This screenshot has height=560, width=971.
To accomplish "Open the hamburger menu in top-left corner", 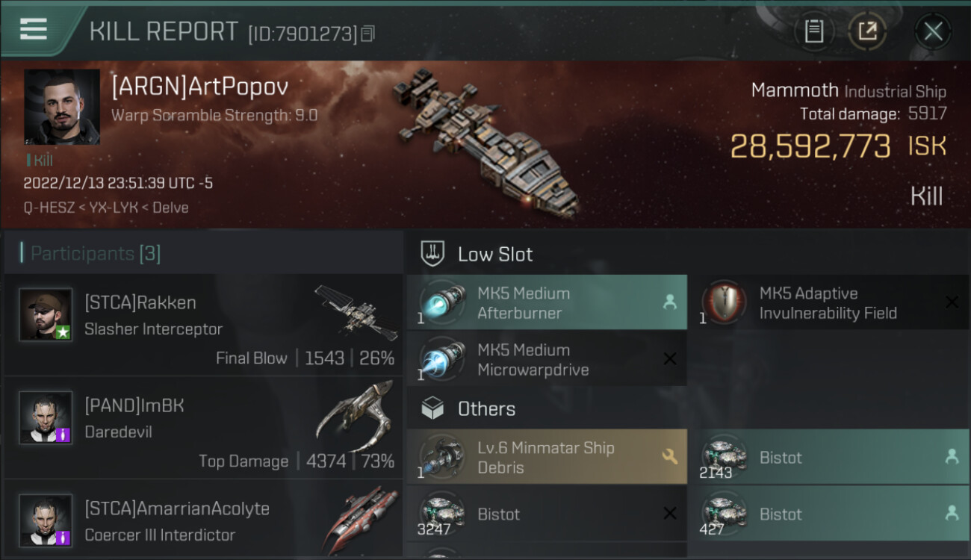I will [34, 29].
